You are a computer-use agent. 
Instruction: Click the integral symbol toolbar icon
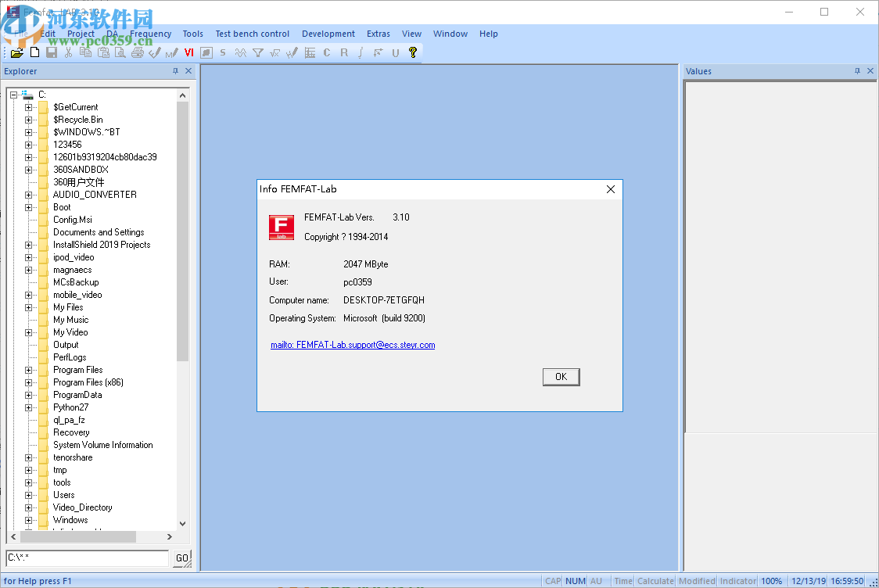pos(361,52)
